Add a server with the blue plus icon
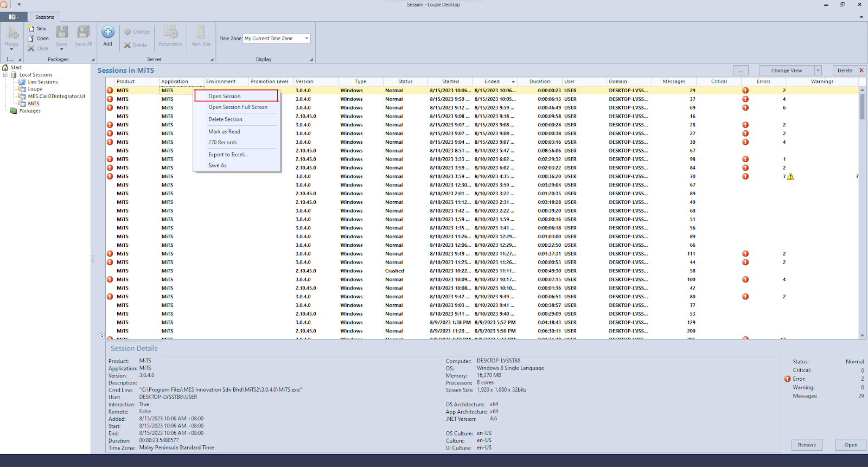This screenshot has width=868, height=467. [108, 32]
